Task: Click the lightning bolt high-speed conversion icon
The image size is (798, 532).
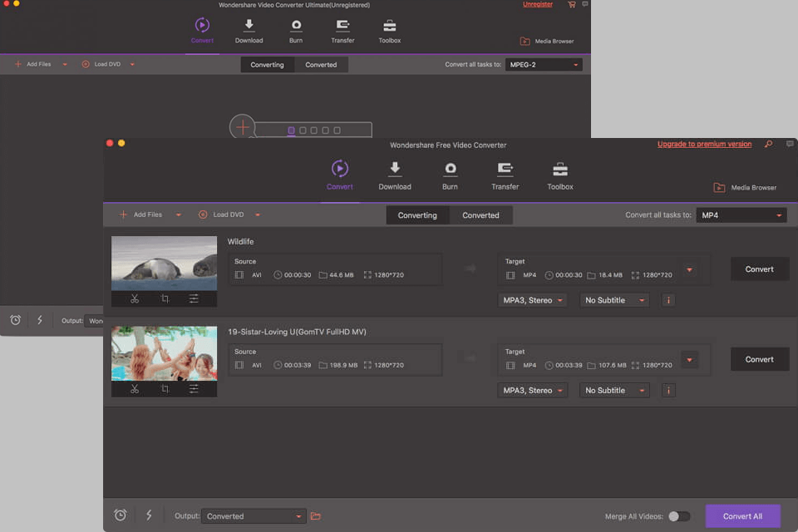Action: click(149, 515)
